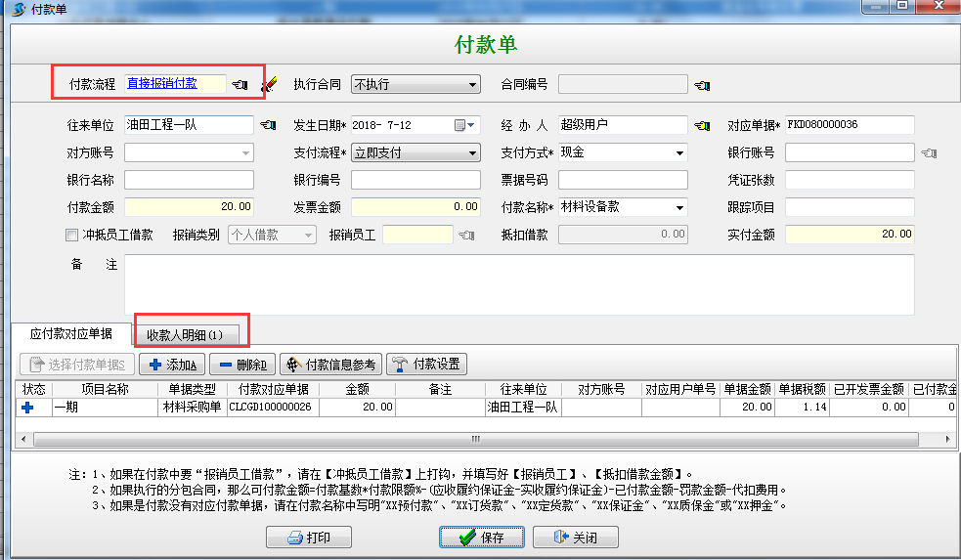Click the lookup hand icon beside 银行账号
The height and width of the screenshot is (560, 961).
click(x=928, y=153)
